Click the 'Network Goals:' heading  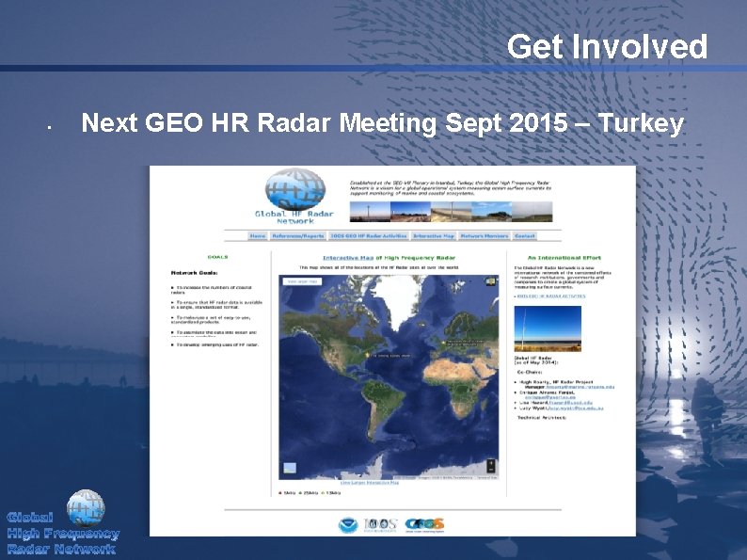click(x=195, y=273)
